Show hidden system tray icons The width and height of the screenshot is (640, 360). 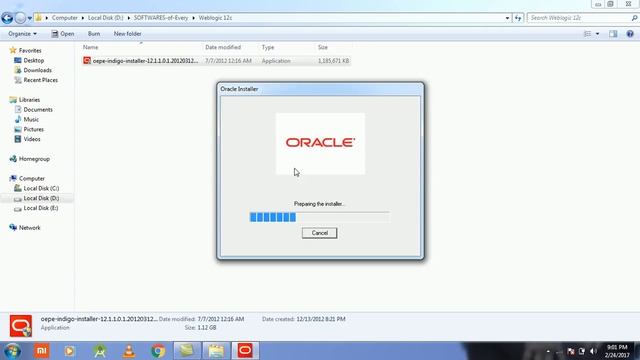click(x=548, y=351)
